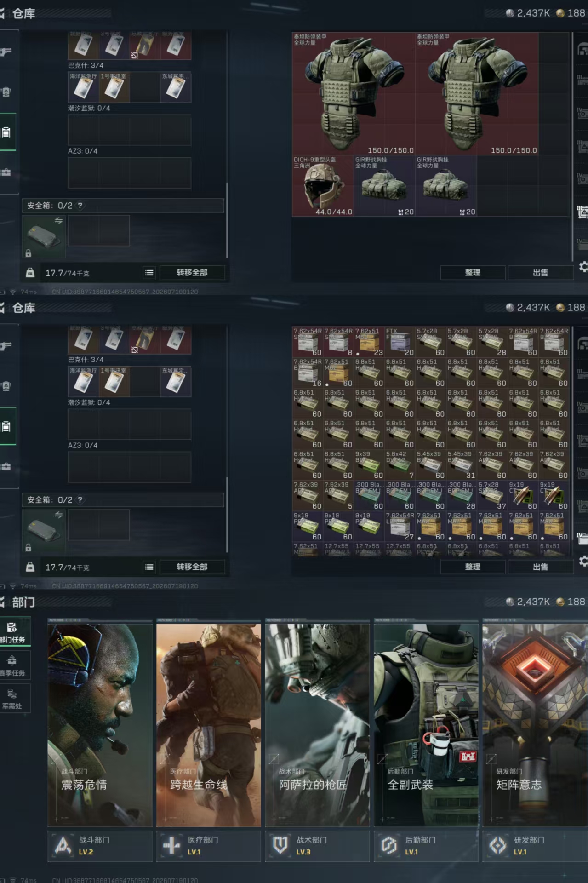The width and height of the screenshot is (588, 883).
Task: Select the 9x39 BP ammo box
Action: click(369, 465)
